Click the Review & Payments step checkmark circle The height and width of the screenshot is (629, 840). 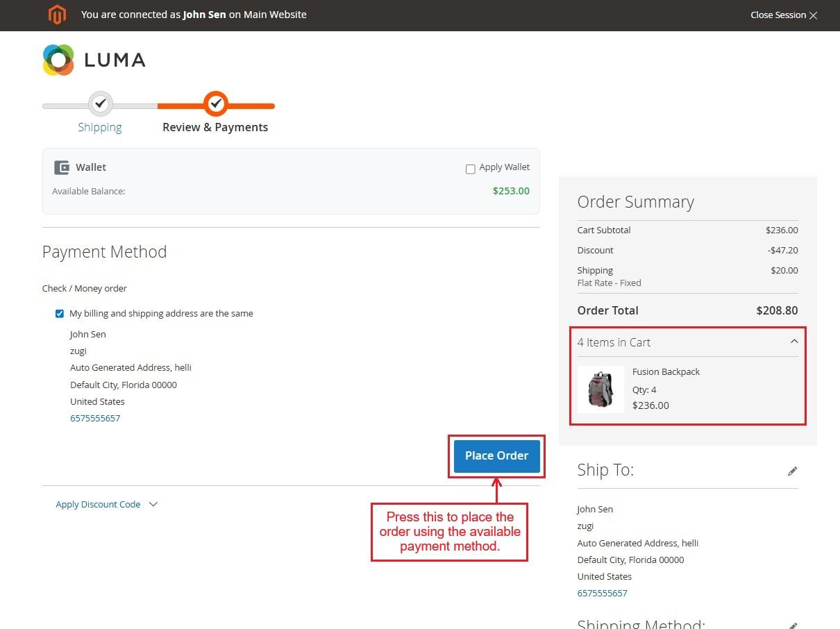point(216,104)
